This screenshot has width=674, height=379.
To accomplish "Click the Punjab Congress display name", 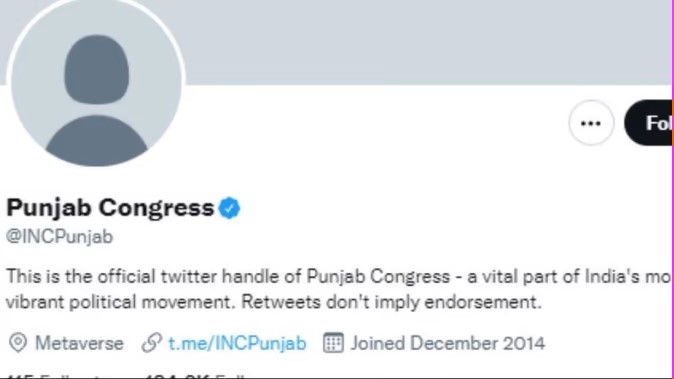I will pyautogui.click(x=110, y=208).
